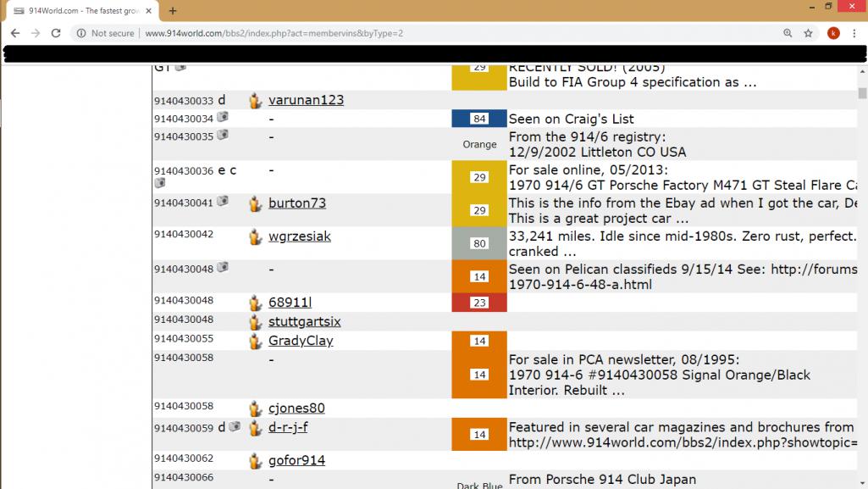The height and width of the screenshot is (489, 868).
Task: Click member icon beside GradyClay
Action: coord(255,341)
